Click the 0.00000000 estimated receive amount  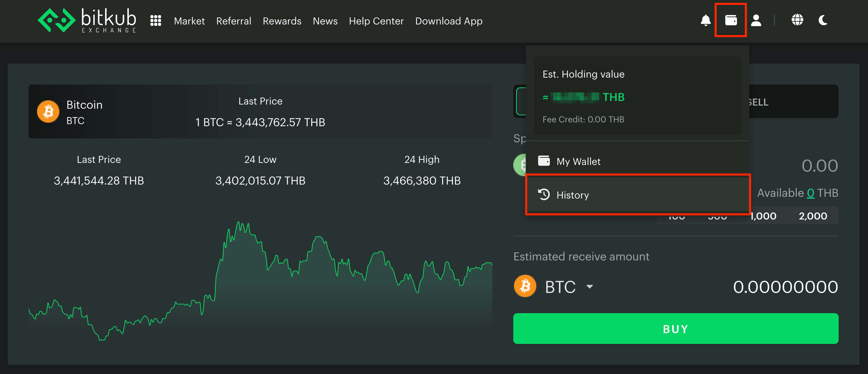(x=785, y=287)
